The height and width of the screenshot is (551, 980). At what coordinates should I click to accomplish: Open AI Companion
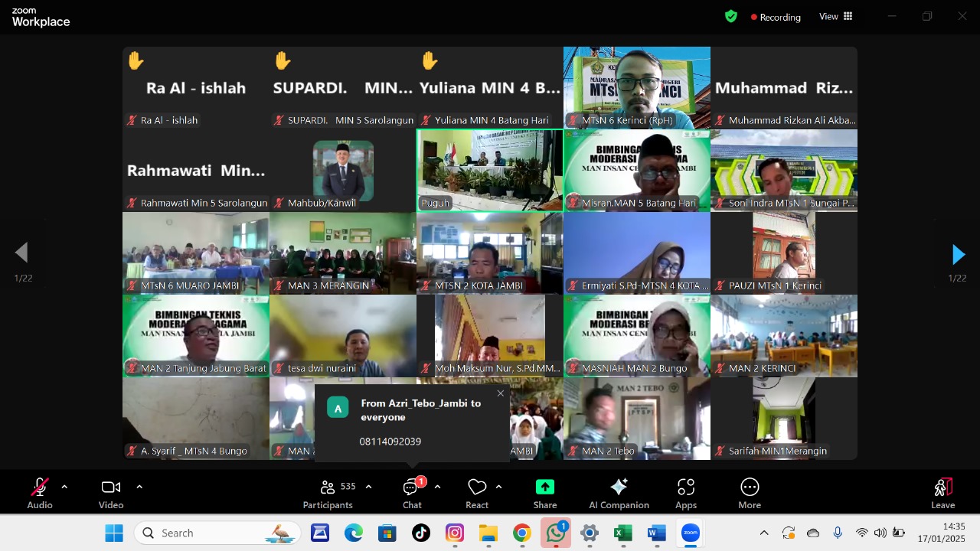[x=619, y=492]
